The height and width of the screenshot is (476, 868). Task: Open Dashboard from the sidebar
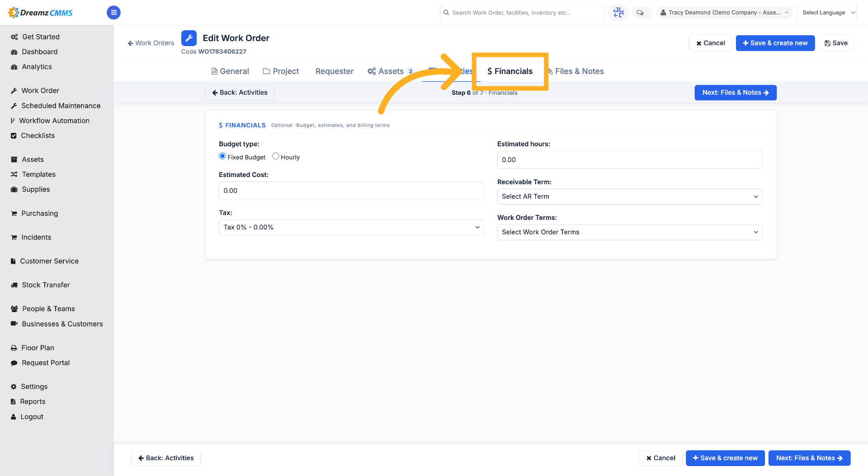click(40, 52)
